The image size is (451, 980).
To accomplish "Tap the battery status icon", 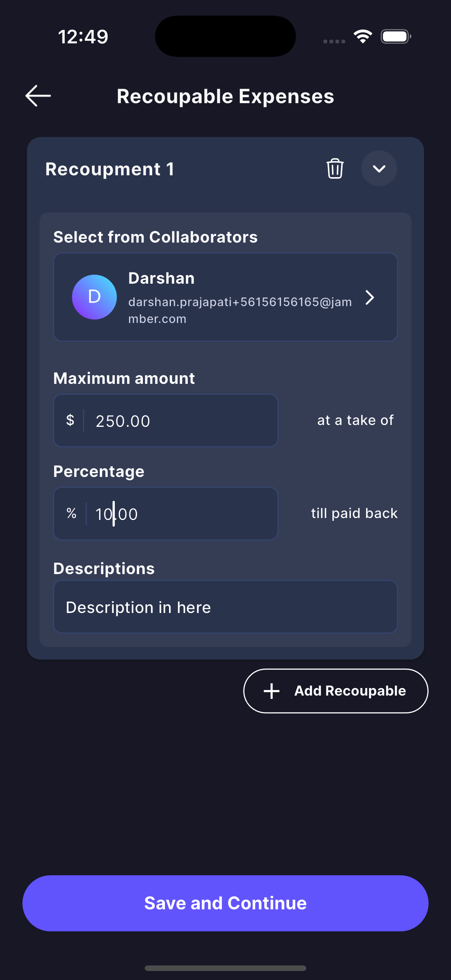I will point(395,37).
